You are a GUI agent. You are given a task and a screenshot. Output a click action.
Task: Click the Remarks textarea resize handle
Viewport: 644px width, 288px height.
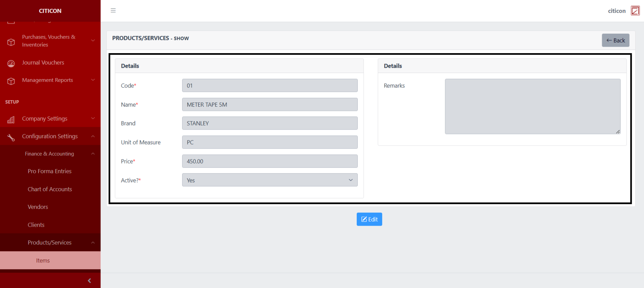point(618,132)
